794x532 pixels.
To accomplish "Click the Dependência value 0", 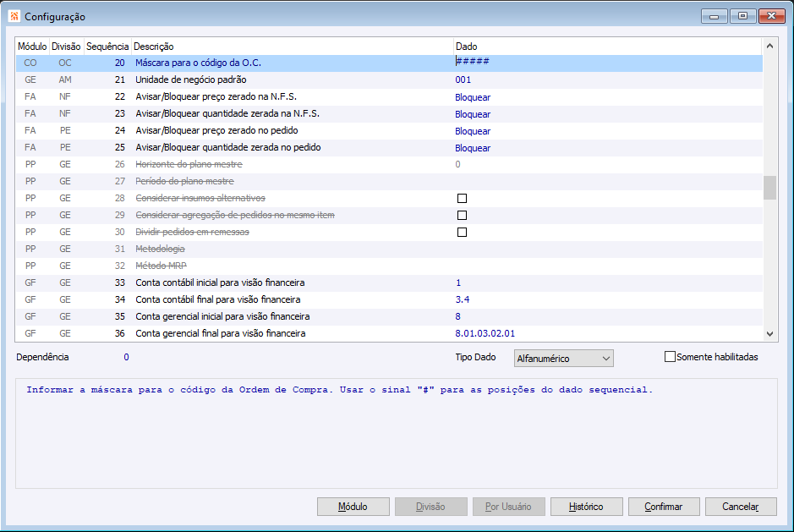I will (x=126, y=357).
